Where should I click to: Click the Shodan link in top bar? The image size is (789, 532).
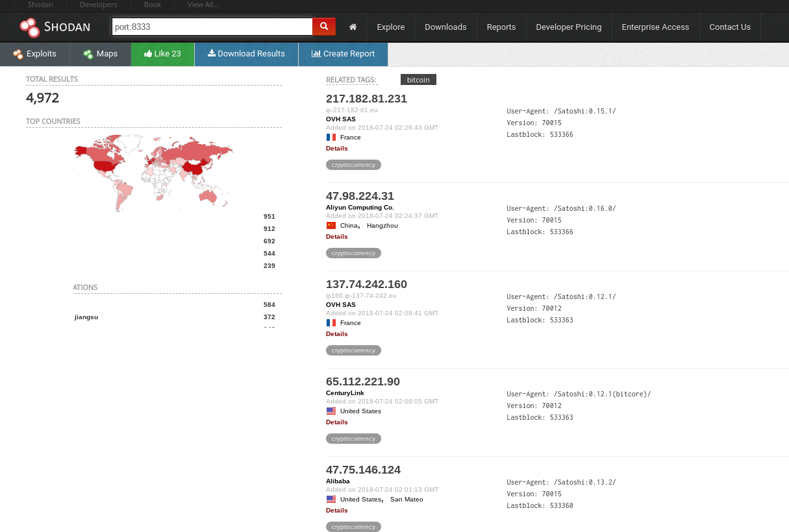(x=40, y=5)
